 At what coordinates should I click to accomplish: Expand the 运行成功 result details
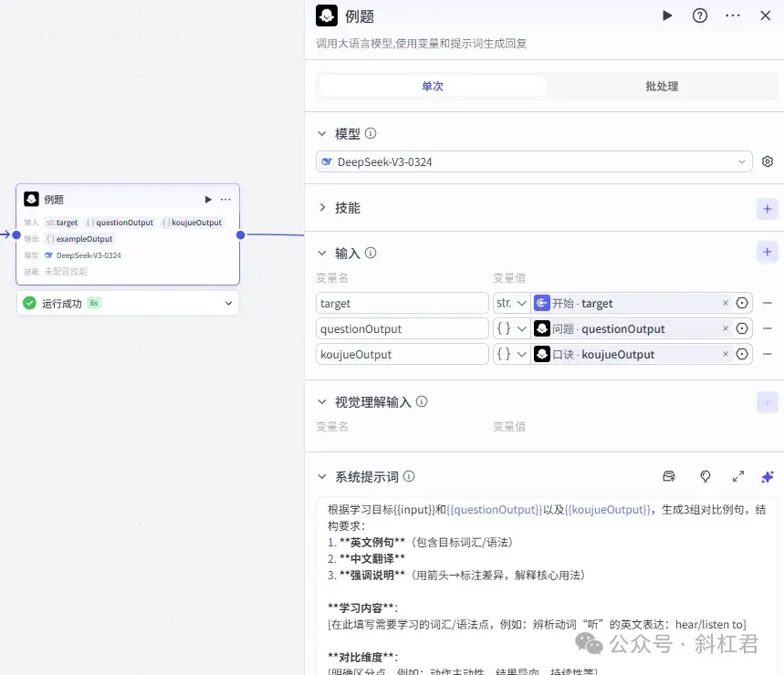[228, 303]
